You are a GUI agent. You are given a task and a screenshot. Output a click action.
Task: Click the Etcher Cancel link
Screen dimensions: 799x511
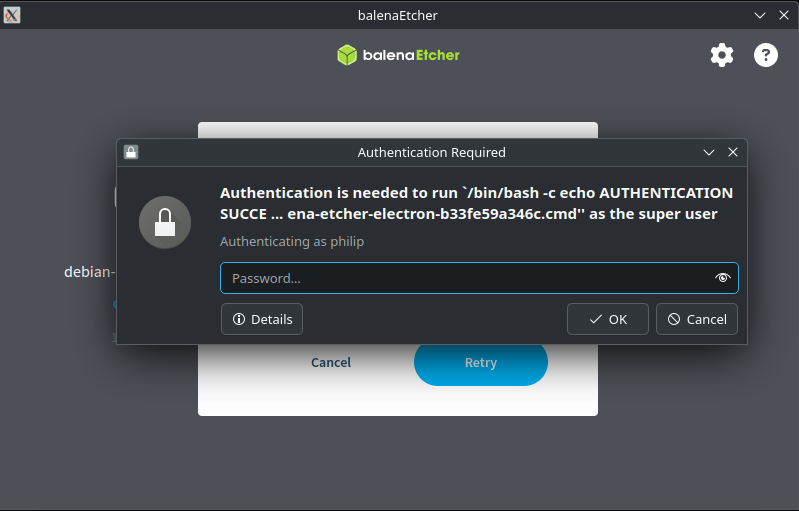pos(331,362)
